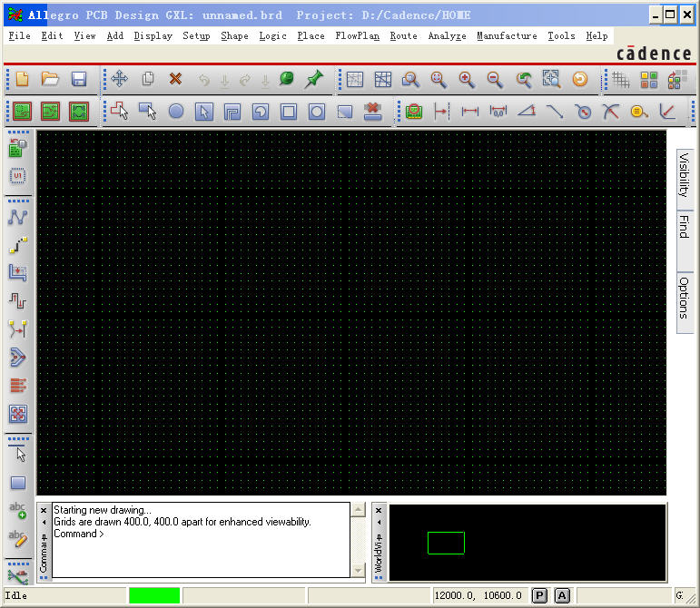Click the New file icon
This screenshot has width=700, height=608.
tap(22, 79)
